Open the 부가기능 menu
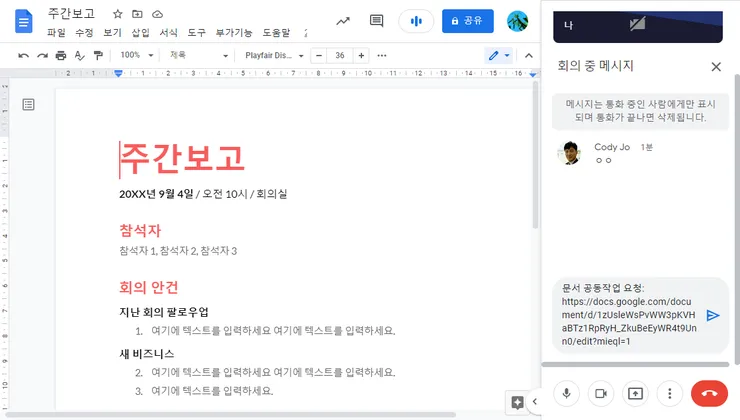Screen dimensions: 740x420 pos(234,33)
